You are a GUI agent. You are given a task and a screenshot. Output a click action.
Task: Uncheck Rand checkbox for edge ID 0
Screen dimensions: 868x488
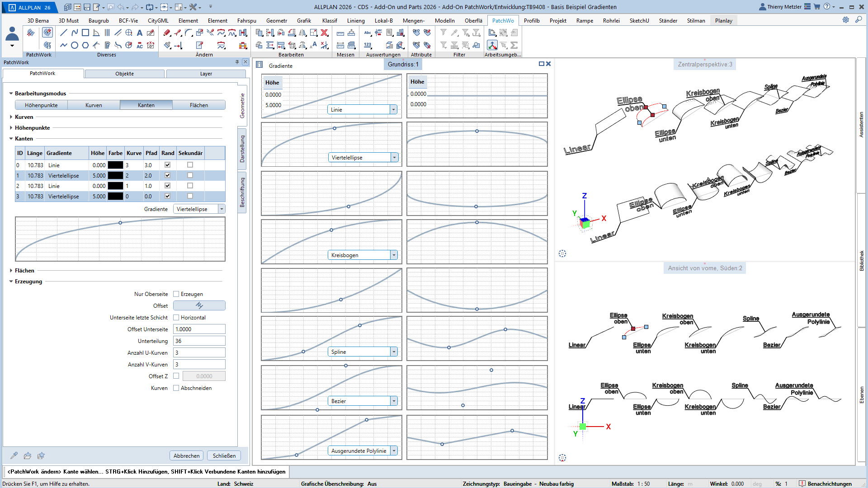[167, 165]
